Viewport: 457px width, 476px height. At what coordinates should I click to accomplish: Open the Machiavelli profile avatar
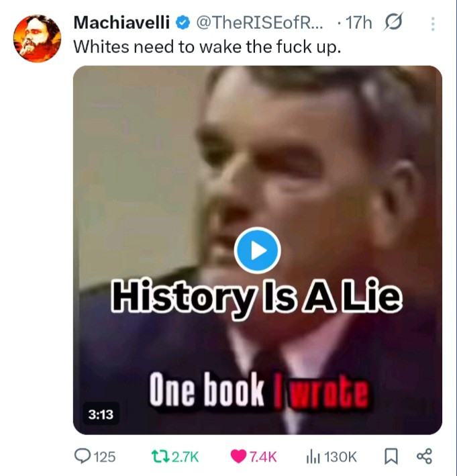[x=37, y=38]
